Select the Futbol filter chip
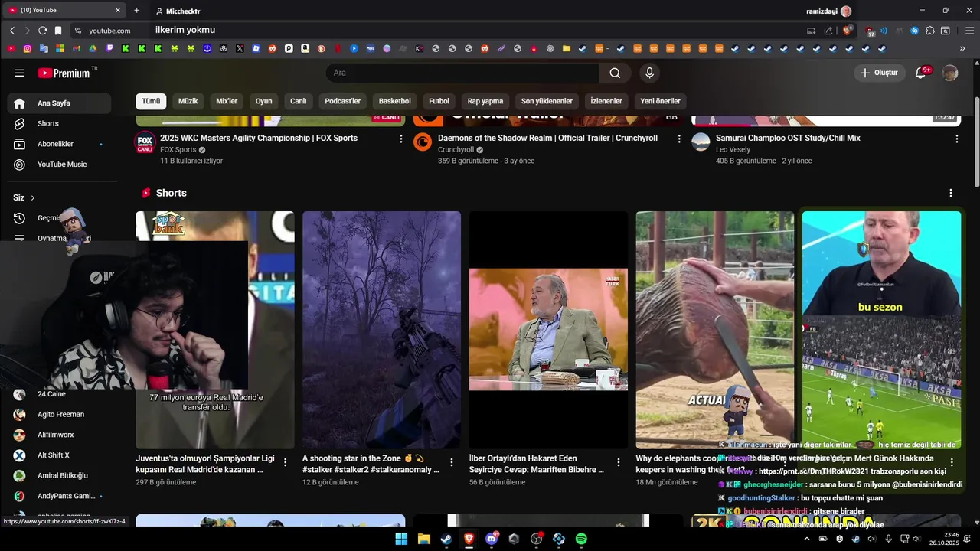 [439, 101]
